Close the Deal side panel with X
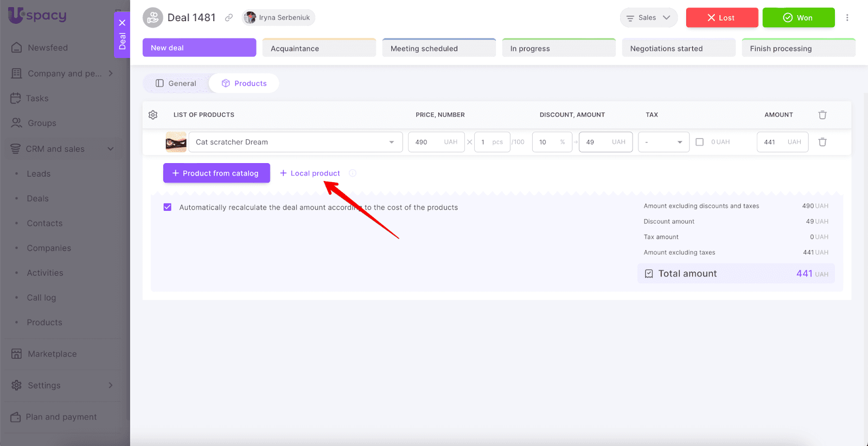 [122, 23]
